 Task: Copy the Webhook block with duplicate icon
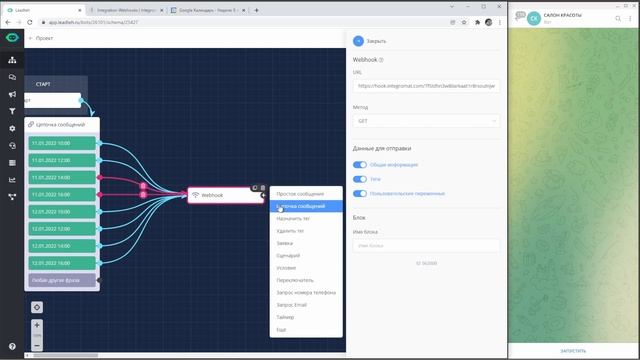point(255,188)
